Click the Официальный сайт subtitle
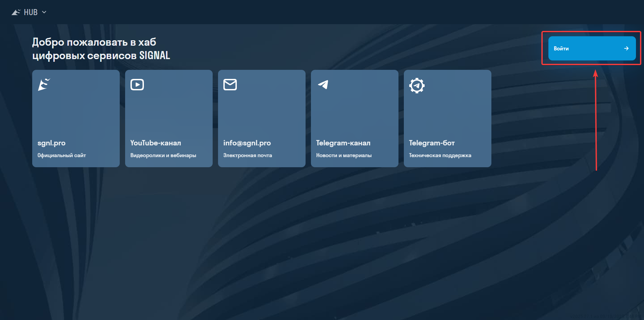 (x=62, y=155)
